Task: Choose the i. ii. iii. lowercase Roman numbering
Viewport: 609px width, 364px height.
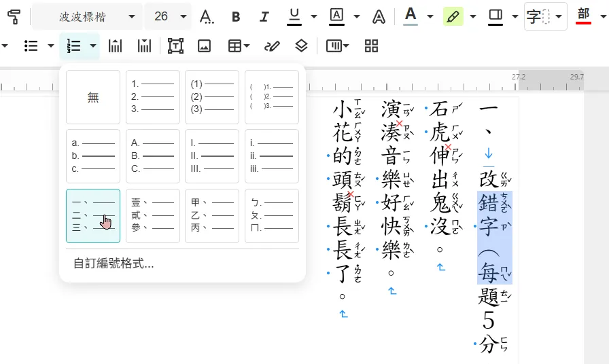Action: [x=272, y=156]
